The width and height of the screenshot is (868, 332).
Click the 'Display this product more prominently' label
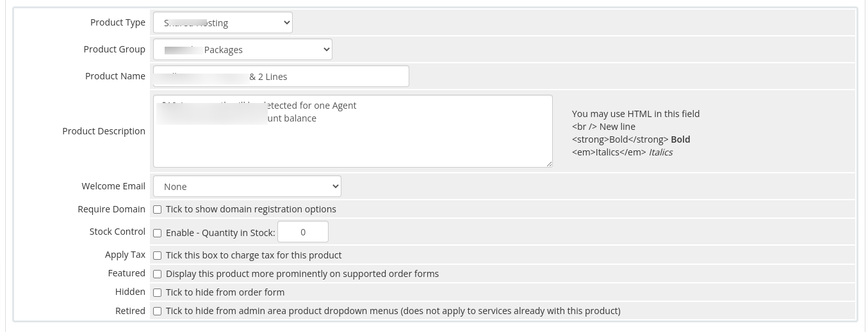click(302, 274)
